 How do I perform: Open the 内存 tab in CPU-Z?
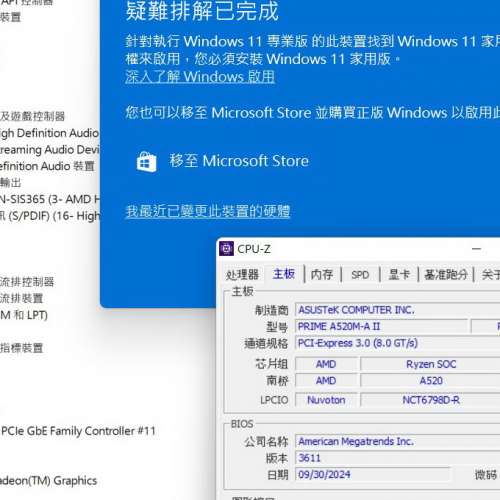322,275
